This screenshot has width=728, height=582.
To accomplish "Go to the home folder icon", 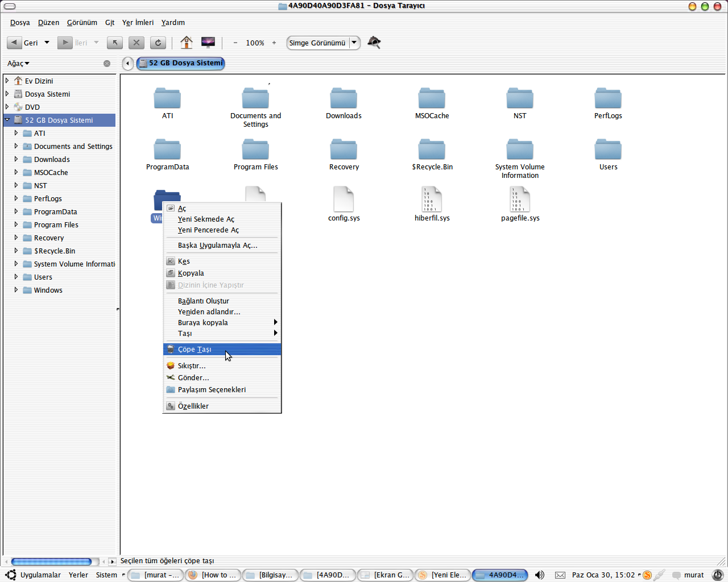I will click(x=186, y=43).
